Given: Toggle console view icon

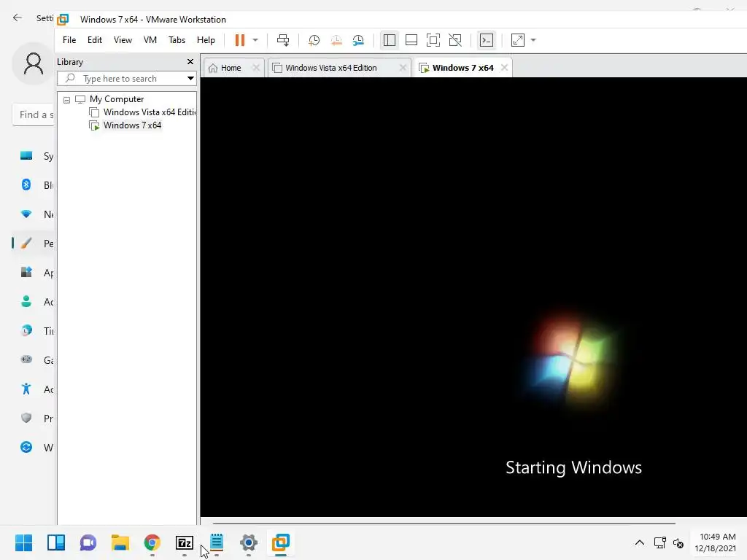Looking at the screenshot, I should tap(487, 40).
